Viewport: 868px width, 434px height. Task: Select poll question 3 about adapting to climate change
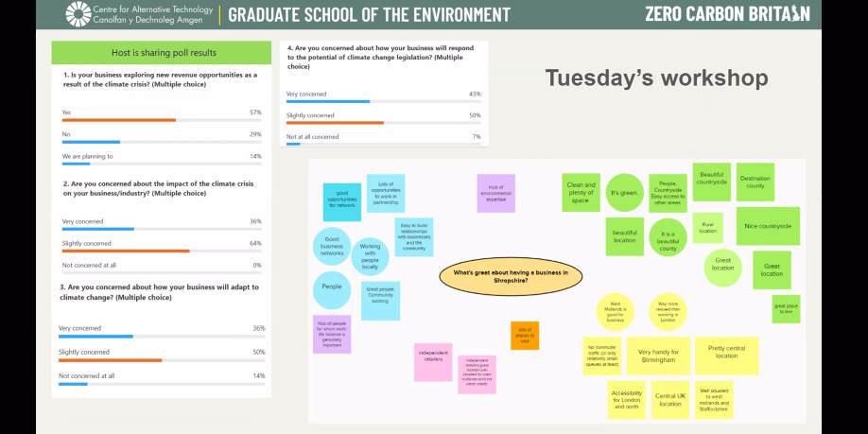pos(159,292)
